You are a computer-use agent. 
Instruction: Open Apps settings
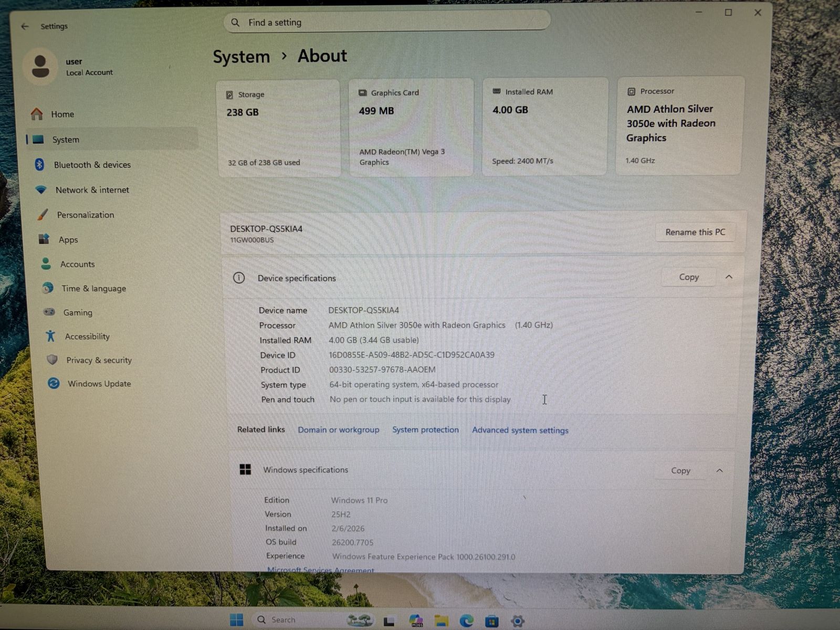coord(68,239)
